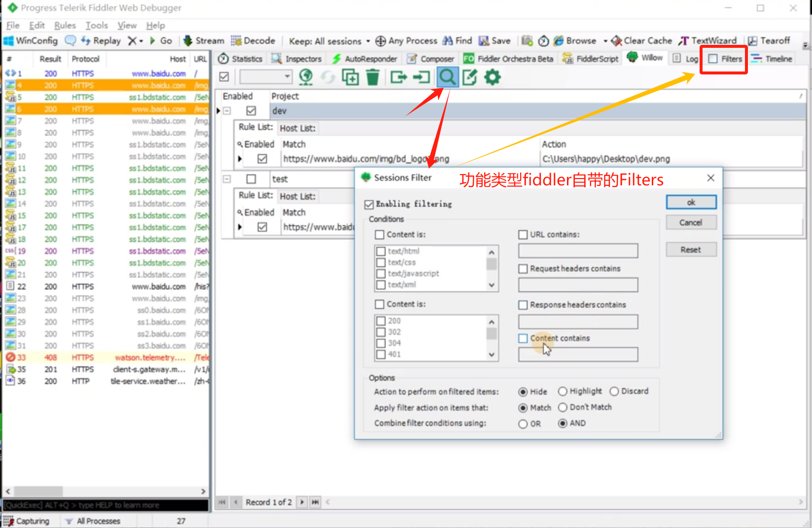The image size is (812, 528).
Task: Click the Go resume button
Action: coord(161,41)
